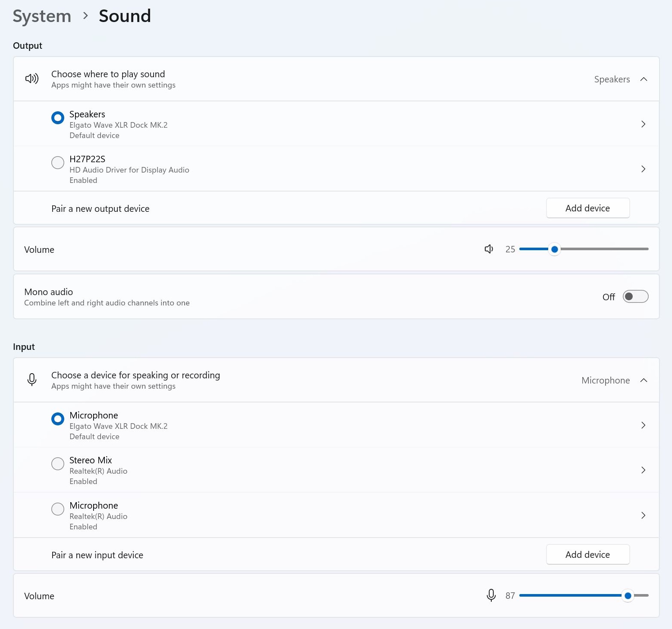Collapse the input device list

point(644,381)
